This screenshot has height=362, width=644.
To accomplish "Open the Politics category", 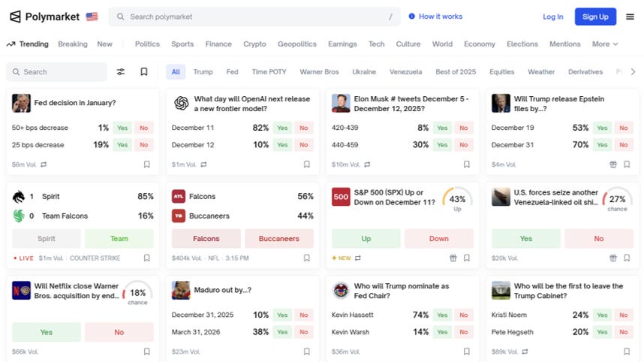I will tap(147, 44).
